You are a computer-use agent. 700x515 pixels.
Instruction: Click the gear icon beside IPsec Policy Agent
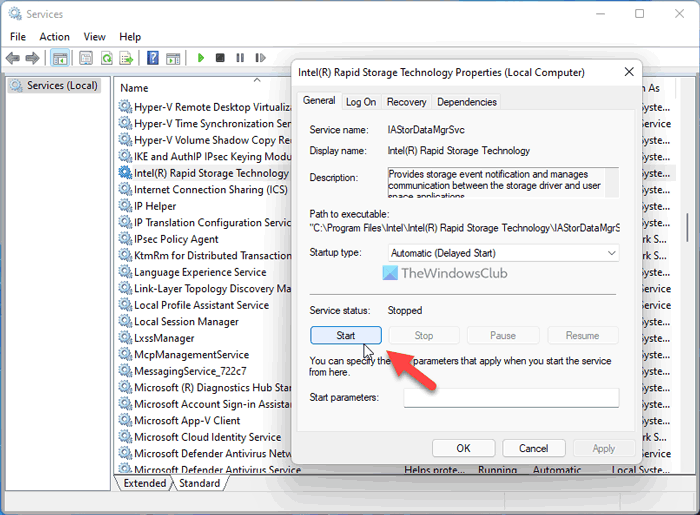tap(125, 239)
